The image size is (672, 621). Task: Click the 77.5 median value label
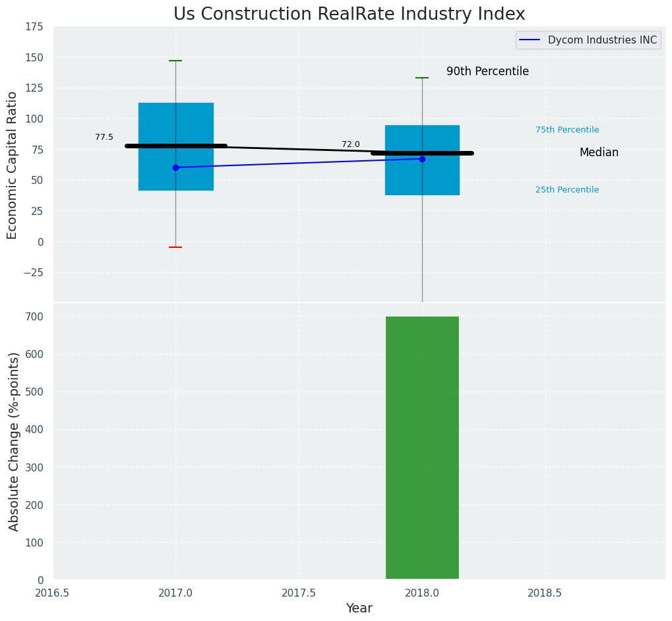(x=104, y=137)
